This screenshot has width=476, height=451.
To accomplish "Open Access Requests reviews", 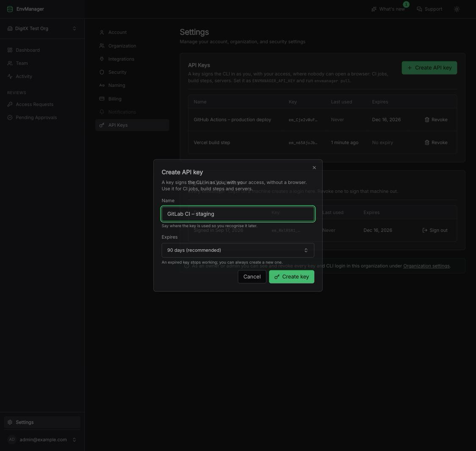I will (x=42, y=104).
